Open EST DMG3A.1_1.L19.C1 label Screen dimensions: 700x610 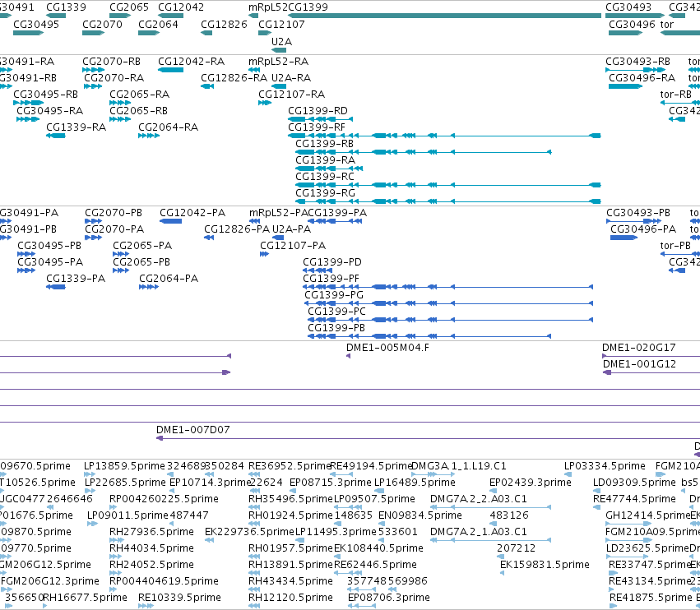coord(458,466)
